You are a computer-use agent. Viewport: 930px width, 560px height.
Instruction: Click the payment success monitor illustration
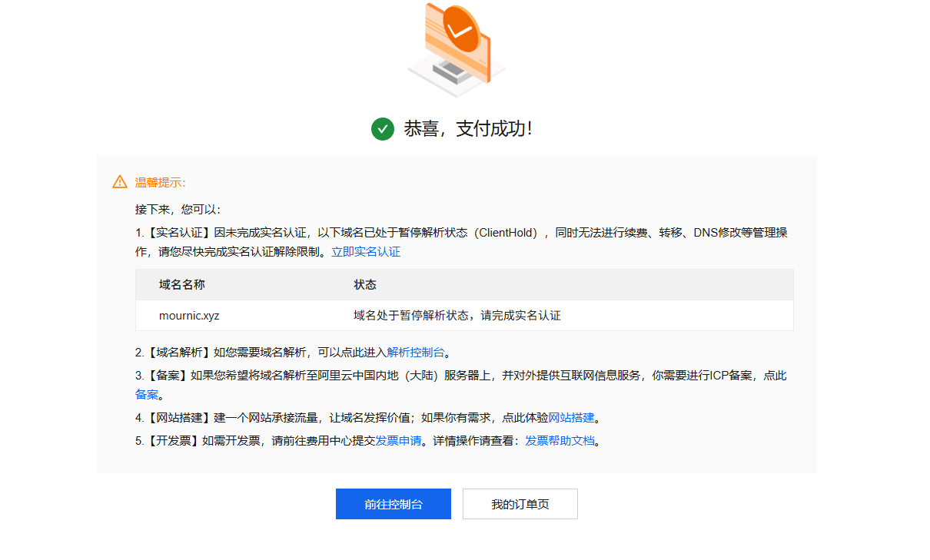click(x=456, y=50)
